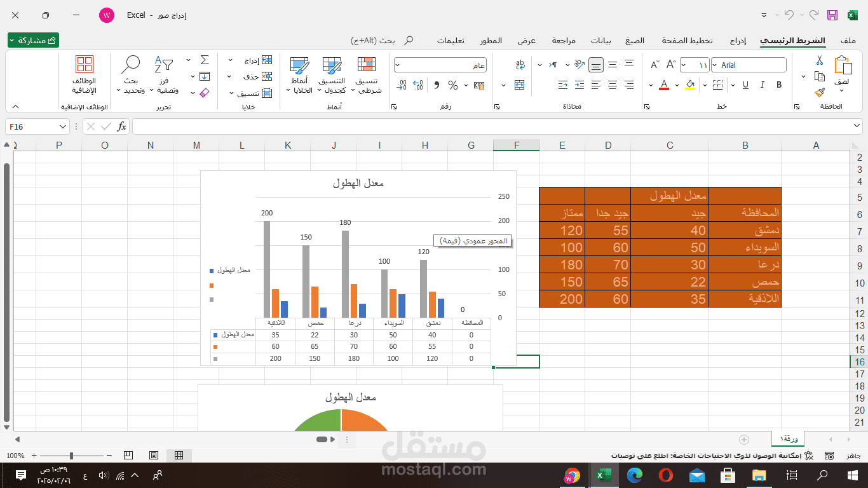
Task: Open the File ملف tab
Action: pos(848,41)
